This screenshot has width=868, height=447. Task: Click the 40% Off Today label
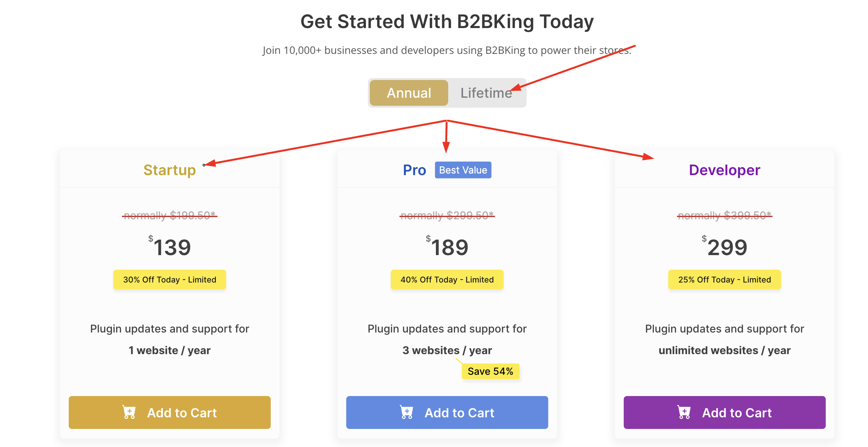click(x=447, y=280)
